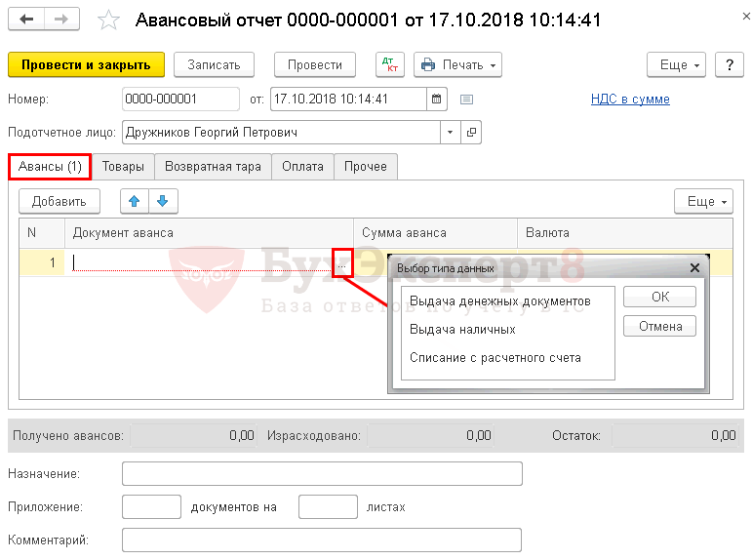This screenshot has width=752, height=560.
Task: Open the Оплата tab
Action: click(302, 167)
